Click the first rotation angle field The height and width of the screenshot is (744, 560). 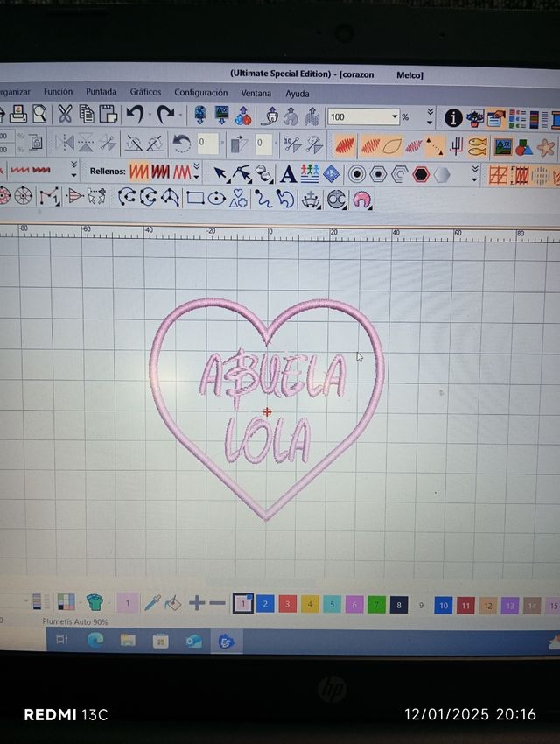coord(207,143)
